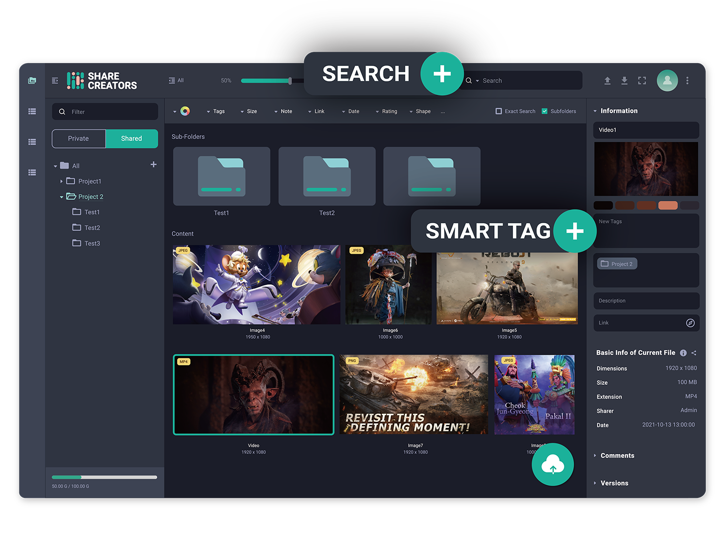
Task: Click the cloud upload floating button
Action: 553,464
